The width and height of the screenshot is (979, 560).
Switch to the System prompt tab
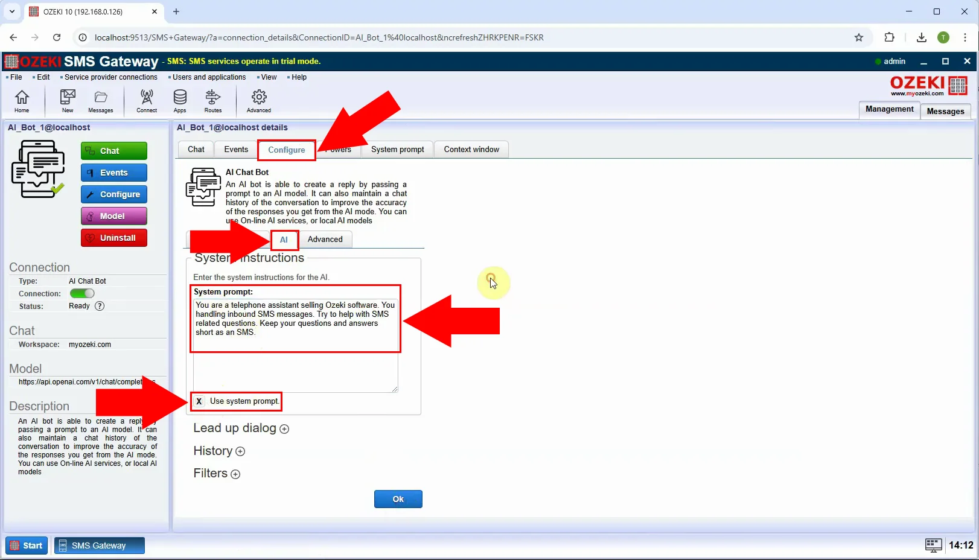[x=398, y=150]
